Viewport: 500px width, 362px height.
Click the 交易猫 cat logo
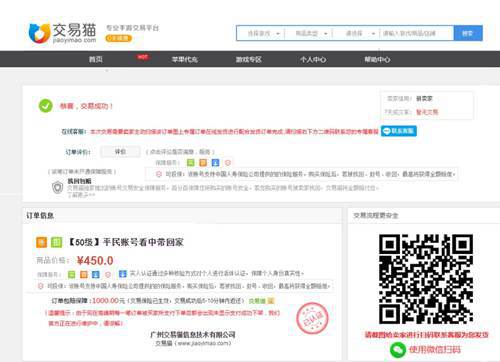pyautogui.click(x=39, y=33)
